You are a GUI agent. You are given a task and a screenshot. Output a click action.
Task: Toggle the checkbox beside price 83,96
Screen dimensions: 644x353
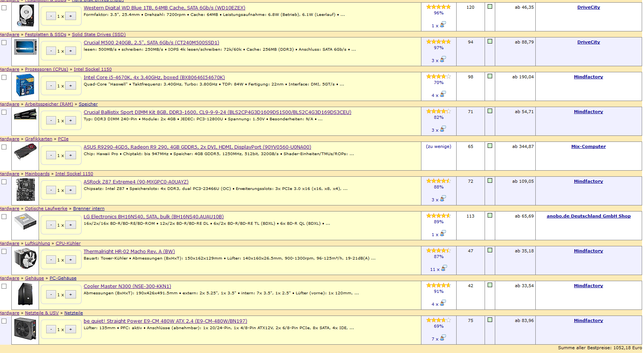(x=490, y=320)
